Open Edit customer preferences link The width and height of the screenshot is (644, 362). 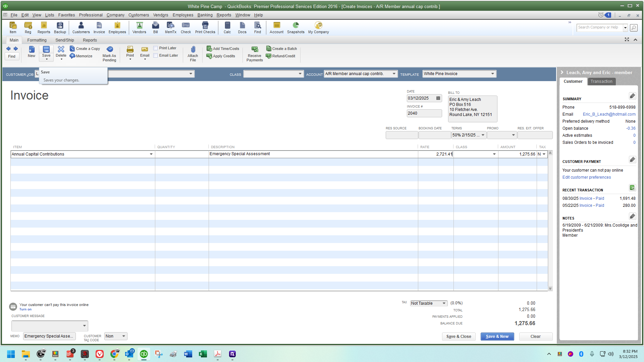pos(587,177)
